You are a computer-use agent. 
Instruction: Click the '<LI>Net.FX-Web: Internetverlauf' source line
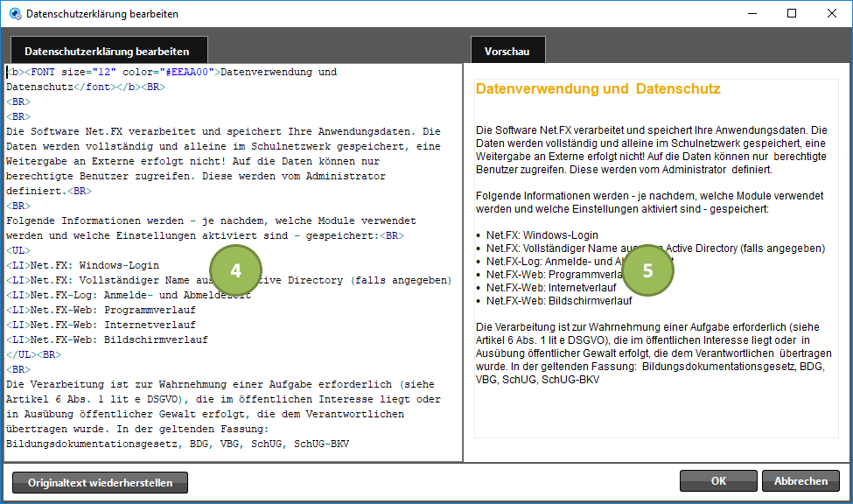pos(101,325)
